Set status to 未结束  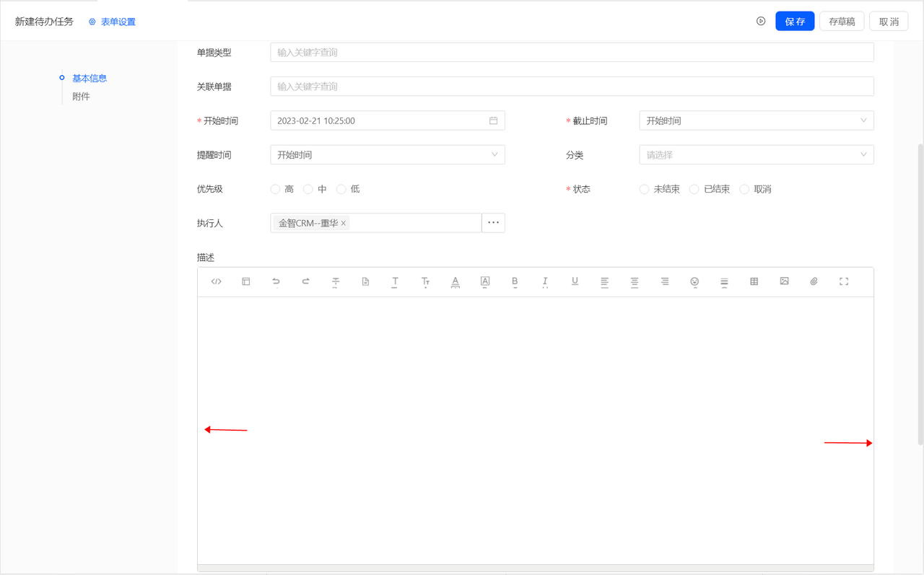[x=645, y=189]
